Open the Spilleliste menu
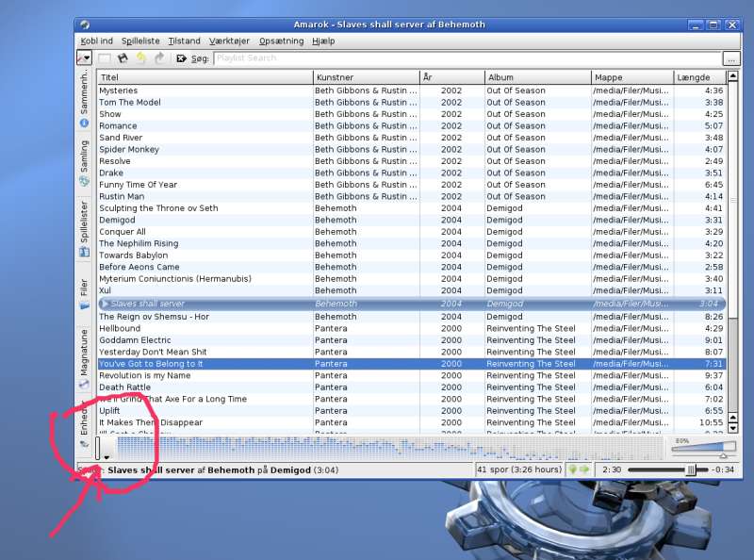754x560 pixels. (x=140, y=41)
